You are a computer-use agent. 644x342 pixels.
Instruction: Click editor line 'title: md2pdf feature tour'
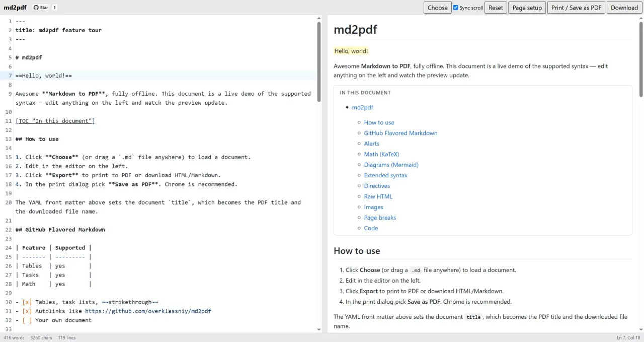point(58,30)
